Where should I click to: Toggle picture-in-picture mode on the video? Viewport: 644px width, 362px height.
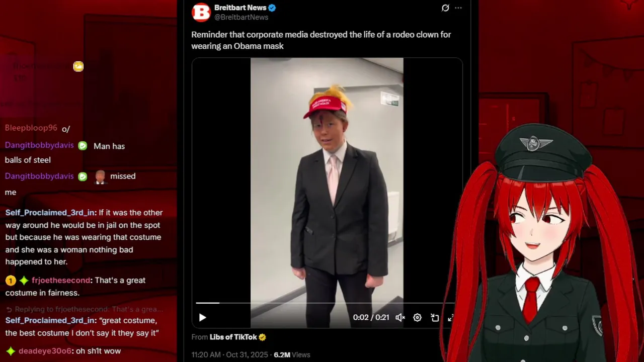[x=435, y=317]
